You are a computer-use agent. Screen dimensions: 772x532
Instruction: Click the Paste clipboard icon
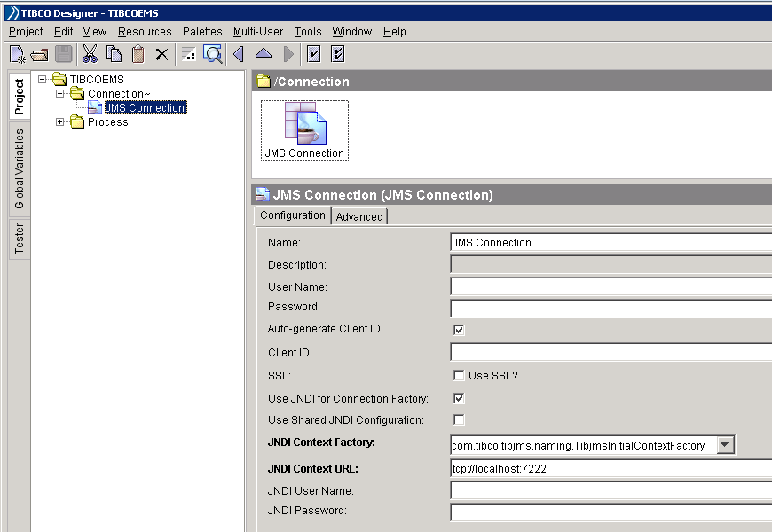coord(138,54)
